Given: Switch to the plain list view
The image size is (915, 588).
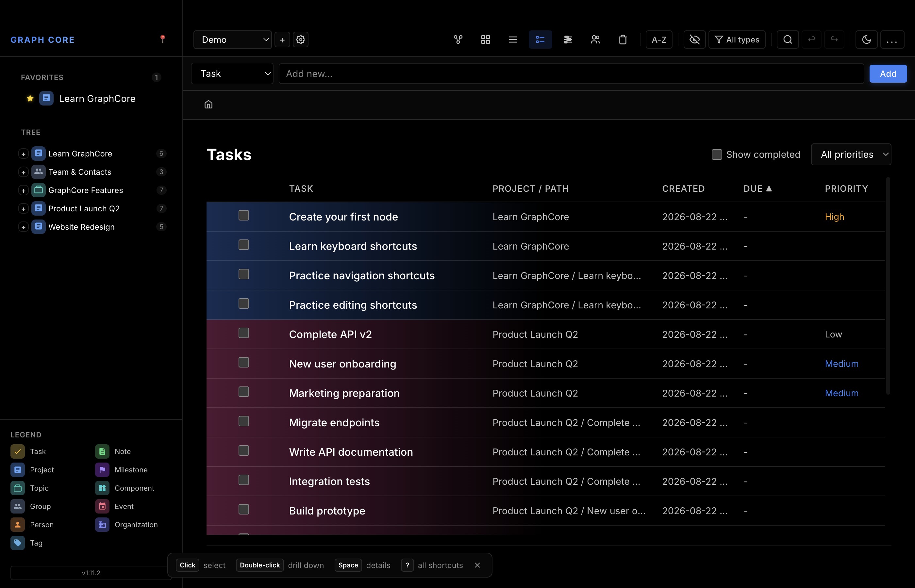Looking at the screenshot, I should coord(513,40).
